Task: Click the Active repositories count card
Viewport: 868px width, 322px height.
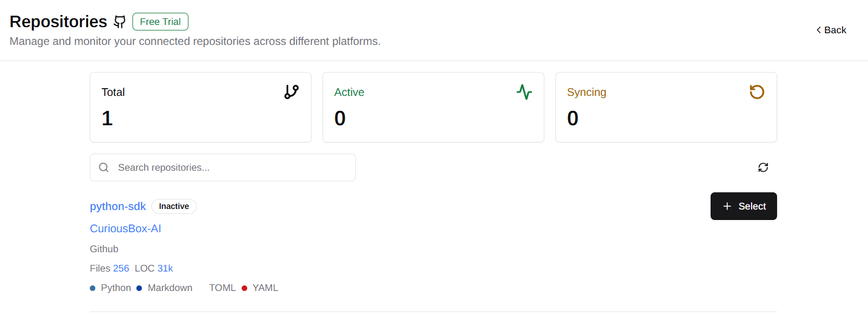Action: (x=433, y=107)
